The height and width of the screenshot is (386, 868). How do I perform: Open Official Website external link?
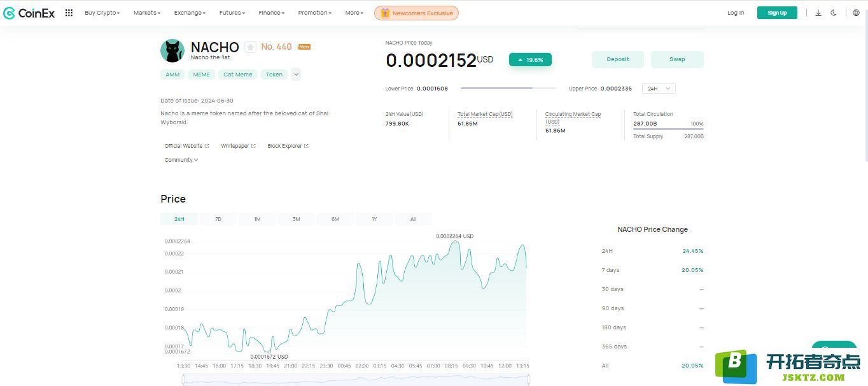pyautogui.click(x=186, y=146)
